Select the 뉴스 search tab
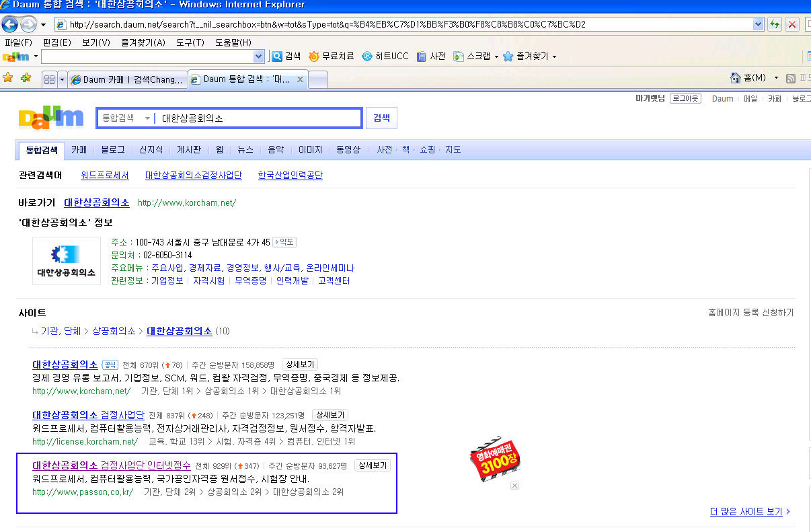The width and height of the screenshot is (811, 532). 245,150
